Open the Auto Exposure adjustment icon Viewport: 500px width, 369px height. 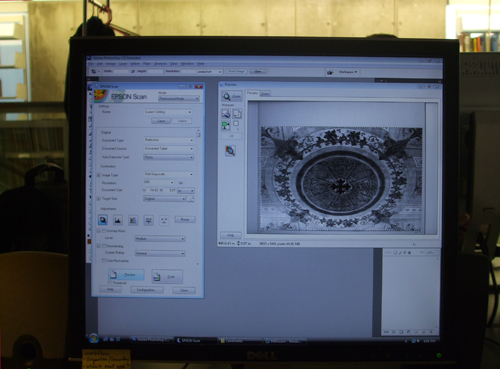(103, 220)
